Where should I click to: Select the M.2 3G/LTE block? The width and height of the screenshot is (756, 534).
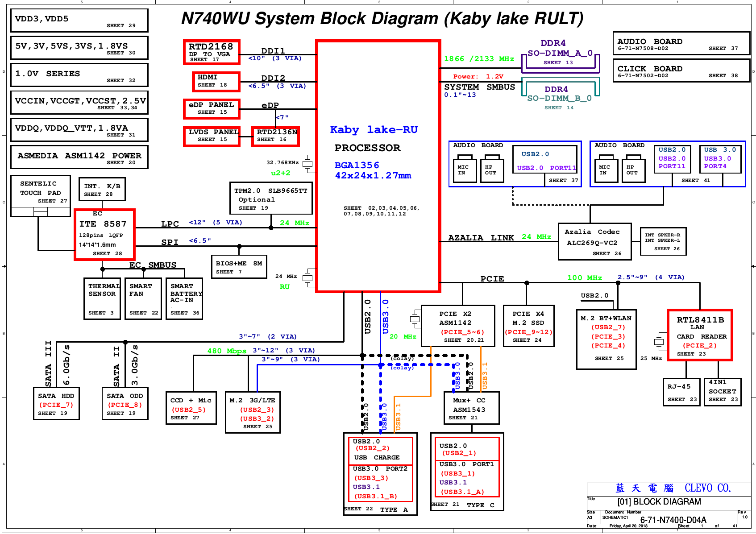point(253,413)
